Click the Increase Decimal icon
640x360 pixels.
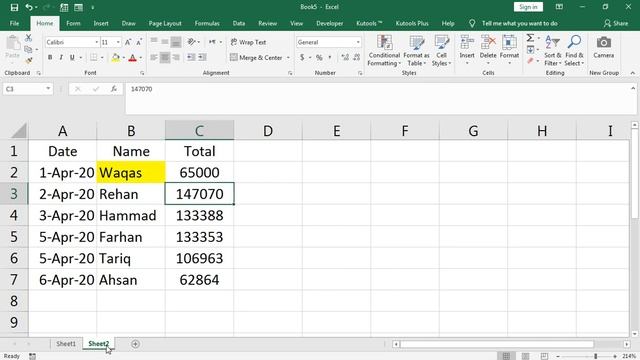345,58
